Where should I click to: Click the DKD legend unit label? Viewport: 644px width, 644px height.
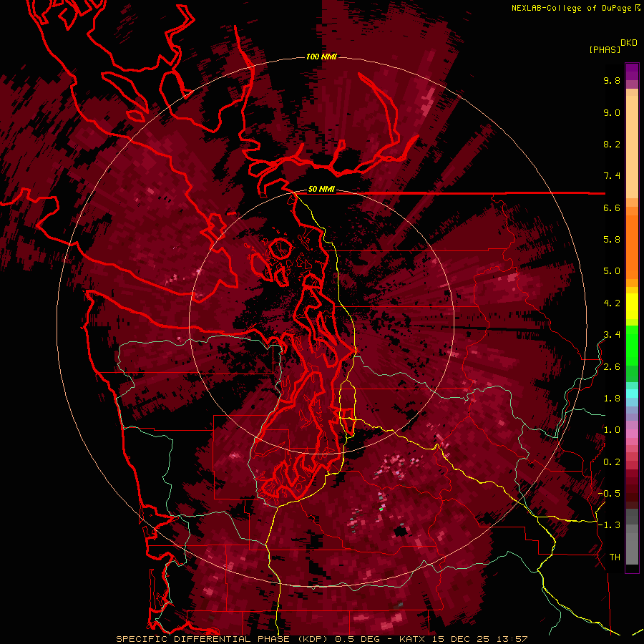point(629,43)
